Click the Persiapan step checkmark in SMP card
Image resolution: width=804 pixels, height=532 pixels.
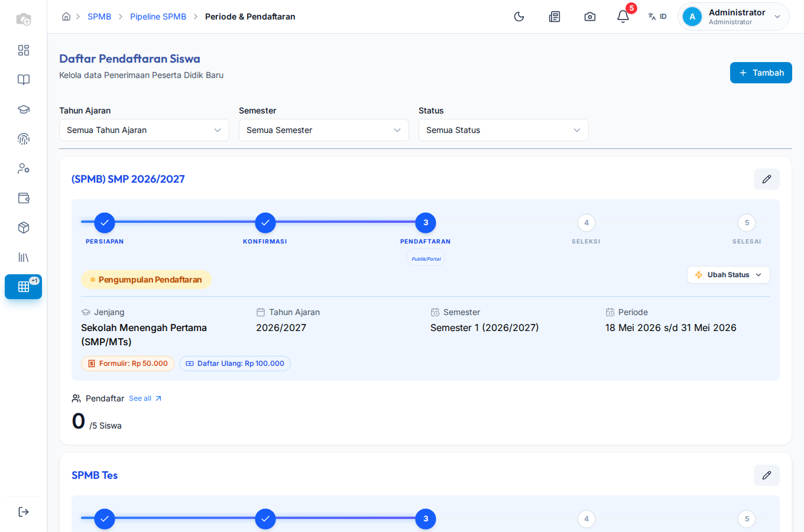click(x=105, y=223)
